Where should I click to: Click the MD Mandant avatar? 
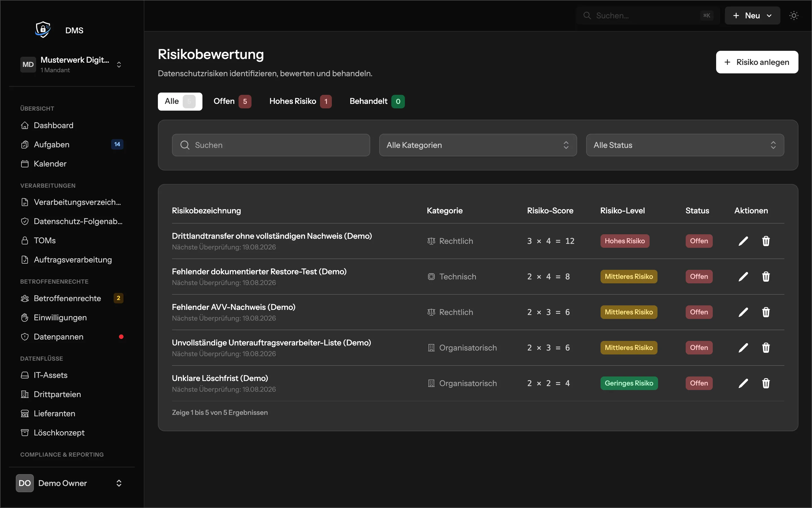point(28,65)
